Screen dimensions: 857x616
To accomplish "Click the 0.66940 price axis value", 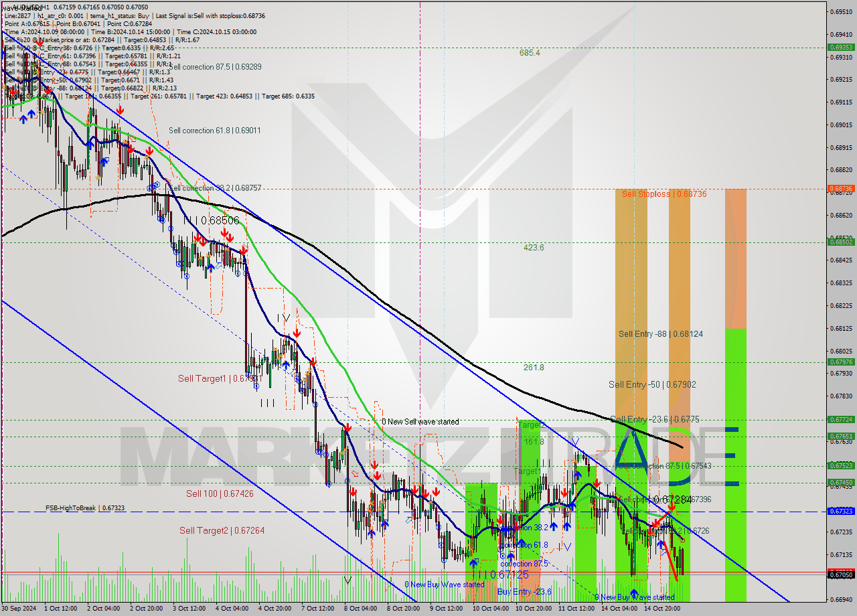I will click(x=841, y=599).
